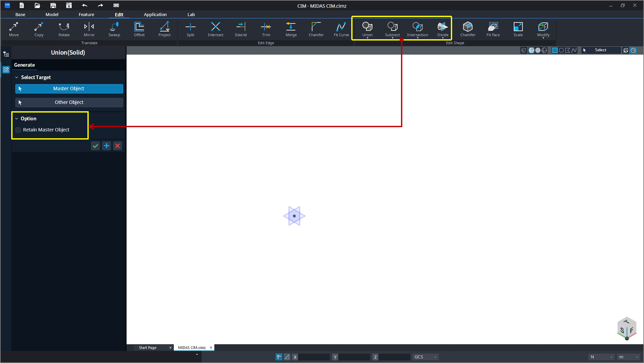Activate the Fit Curve tool

[341, 29]
